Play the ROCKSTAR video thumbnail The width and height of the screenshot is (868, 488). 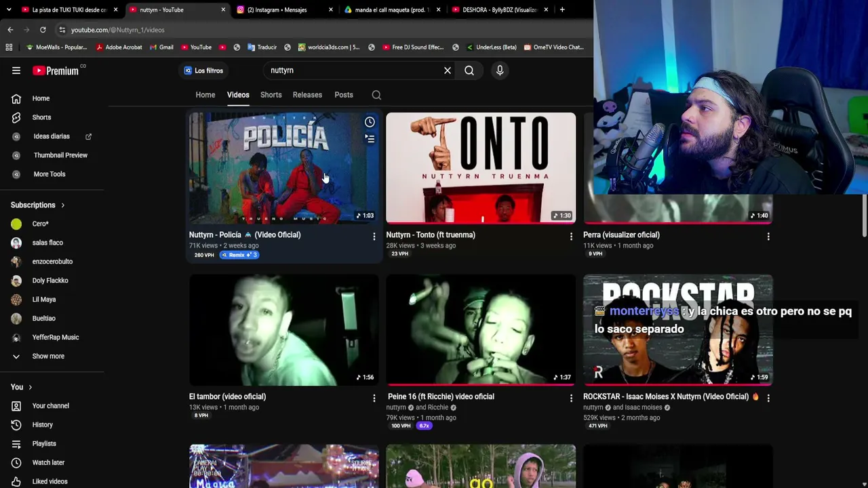pos(678,330)
